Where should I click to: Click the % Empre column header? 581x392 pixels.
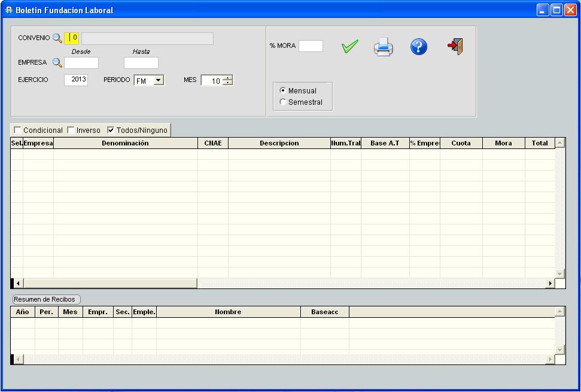tap(425, 143)
